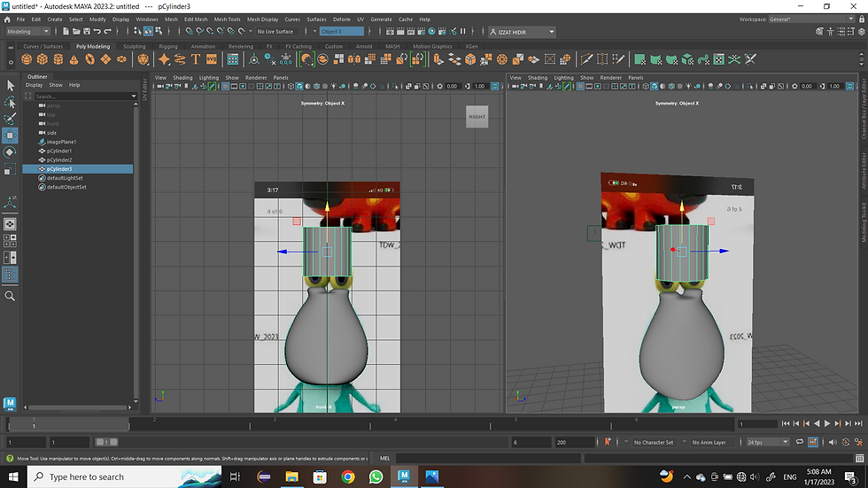
Task: Toggle the cached playback button
Action: pyautogui.click(x=813, y=442)
